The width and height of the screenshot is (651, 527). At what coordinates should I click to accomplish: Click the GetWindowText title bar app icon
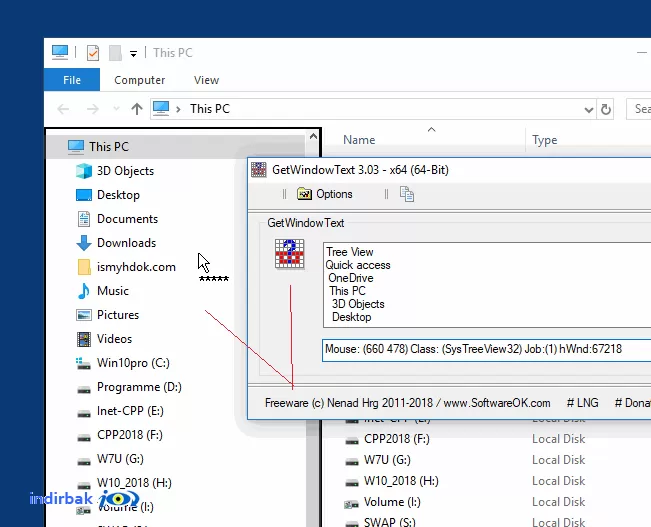[x=259, y=169]
